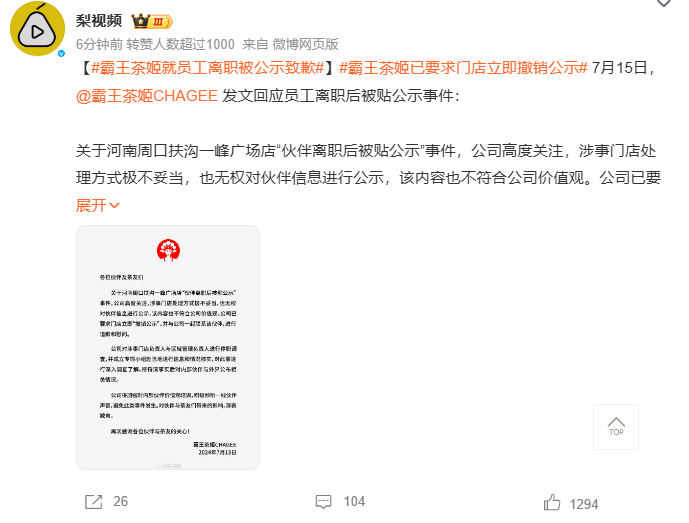Screen dimensions: 689x523
Task: Click the small chevron next to 展开
Action: (x=114, y=205)
